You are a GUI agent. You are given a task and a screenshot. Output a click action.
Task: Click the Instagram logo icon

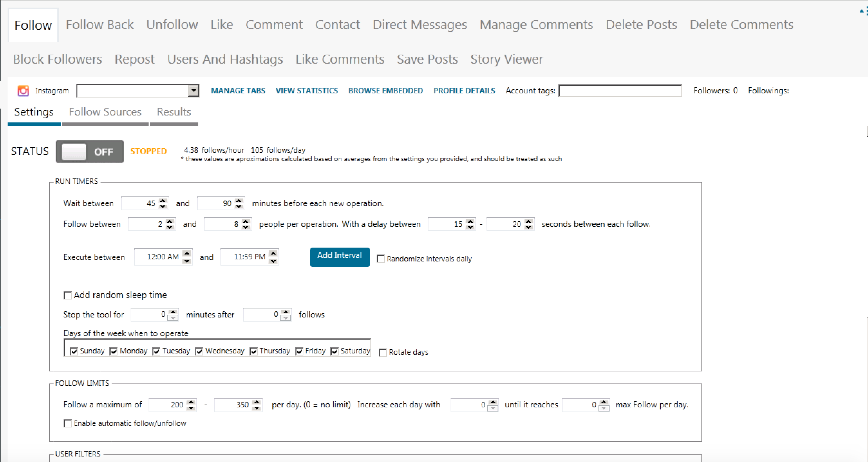point(23,91)
